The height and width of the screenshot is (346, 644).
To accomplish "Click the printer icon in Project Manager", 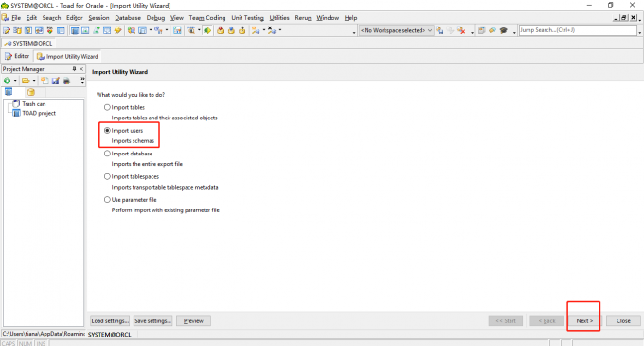I will (x=66, y=81).
